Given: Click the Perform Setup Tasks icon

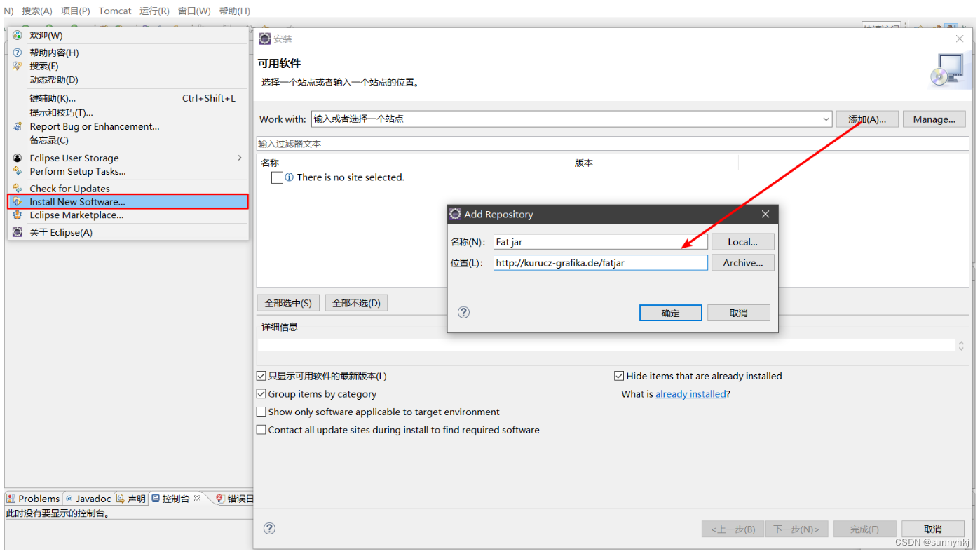Looking at the screenshot, I should (x=18, y=171).
